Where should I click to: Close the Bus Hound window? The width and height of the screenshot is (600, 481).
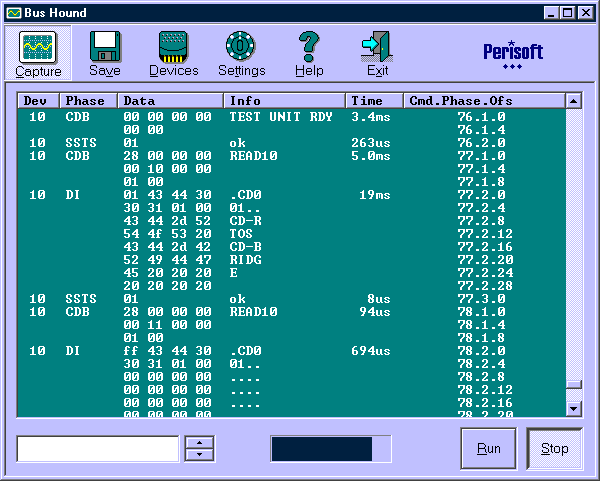coord(586,13)
